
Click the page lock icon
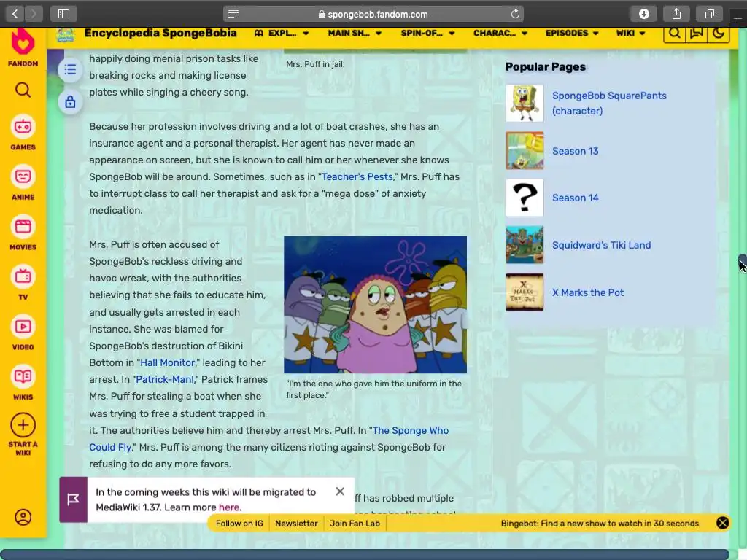[70, 102]
